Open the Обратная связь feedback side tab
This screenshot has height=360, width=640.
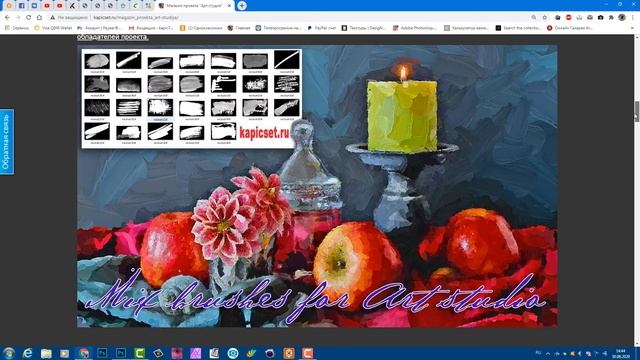click(7, 142)
